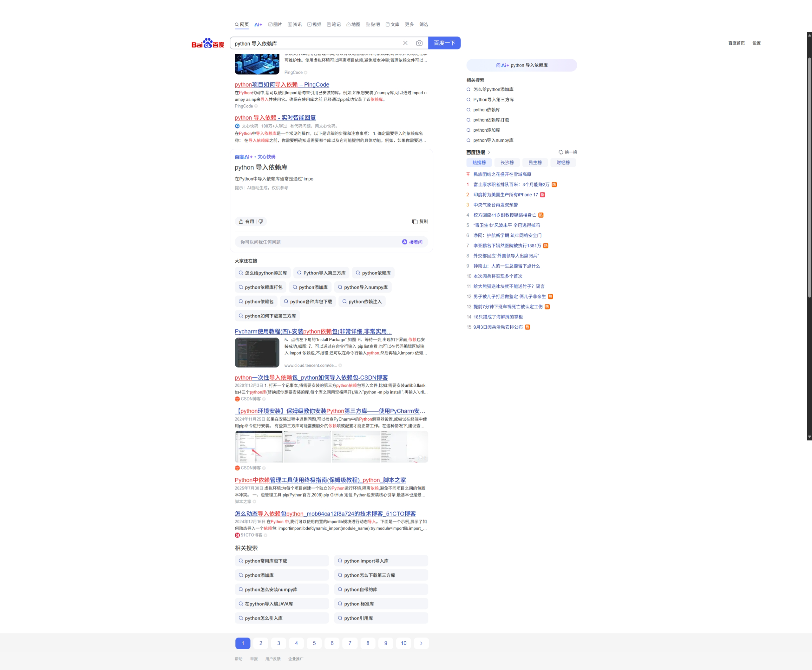Open Pycharm使用教程(四) result link
Viewport: 812px width, 670px height.
313,332
